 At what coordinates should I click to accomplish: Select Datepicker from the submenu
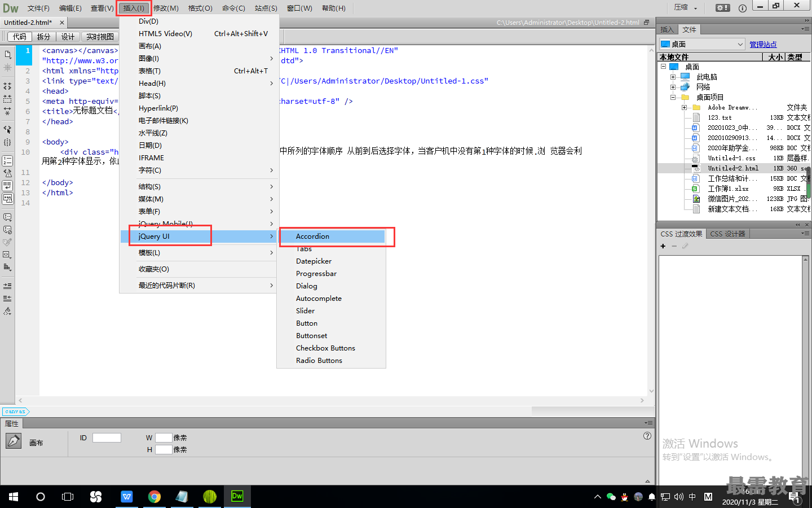click(332, 261)
